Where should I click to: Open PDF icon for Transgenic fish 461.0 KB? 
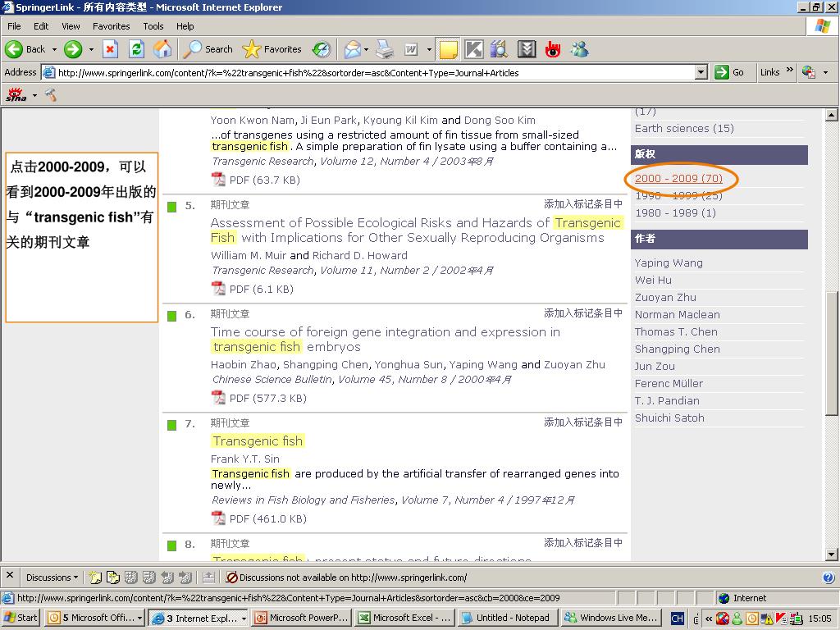point(218,518)
